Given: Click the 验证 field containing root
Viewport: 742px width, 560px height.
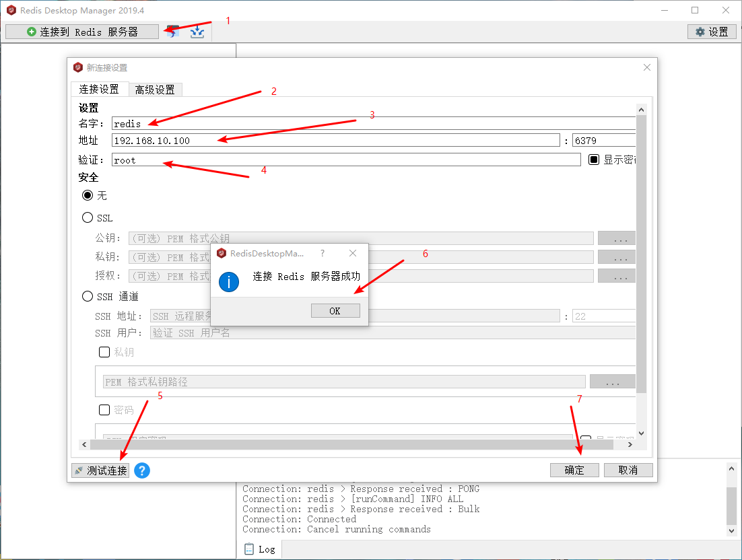Looking at the screenshot, I should point(346,160).
